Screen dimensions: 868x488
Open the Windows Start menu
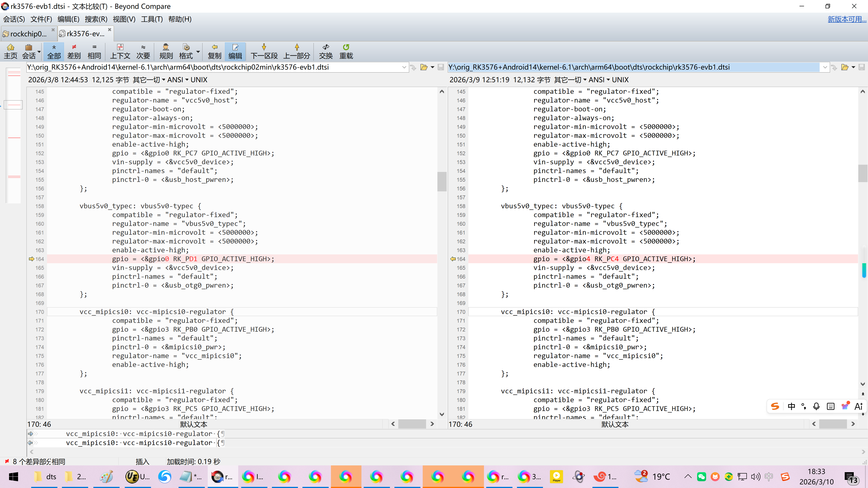click(14, 476)
